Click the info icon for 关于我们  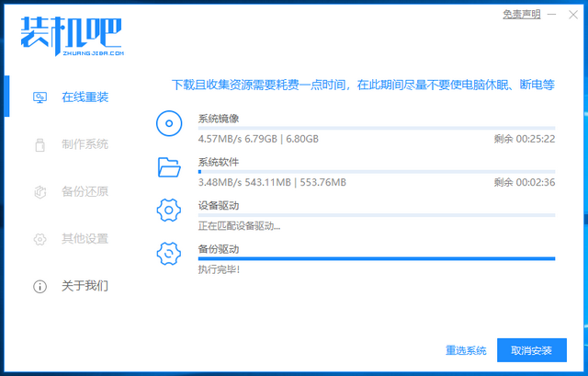pyautogui.click(x=40, y=286)
